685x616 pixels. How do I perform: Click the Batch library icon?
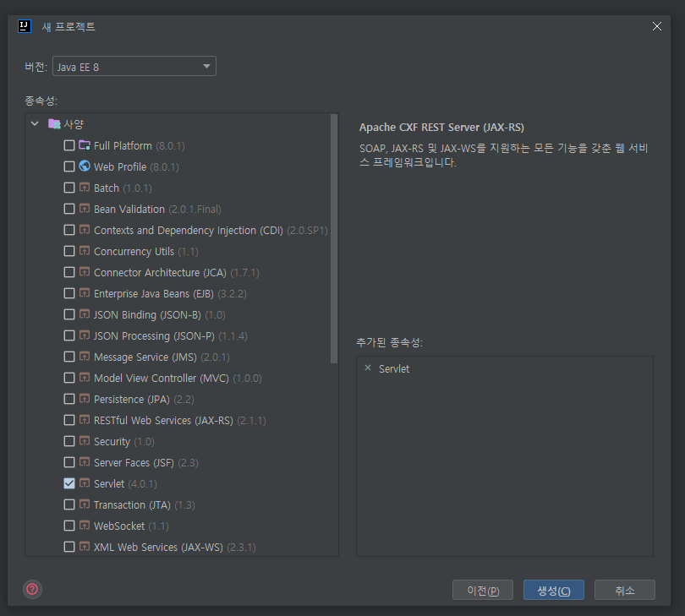[x=85, y=188]
